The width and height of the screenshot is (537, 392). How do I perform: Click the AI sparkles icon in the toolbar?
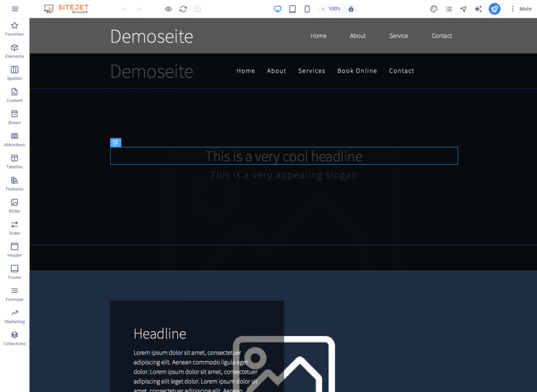[x=478, y=9]
